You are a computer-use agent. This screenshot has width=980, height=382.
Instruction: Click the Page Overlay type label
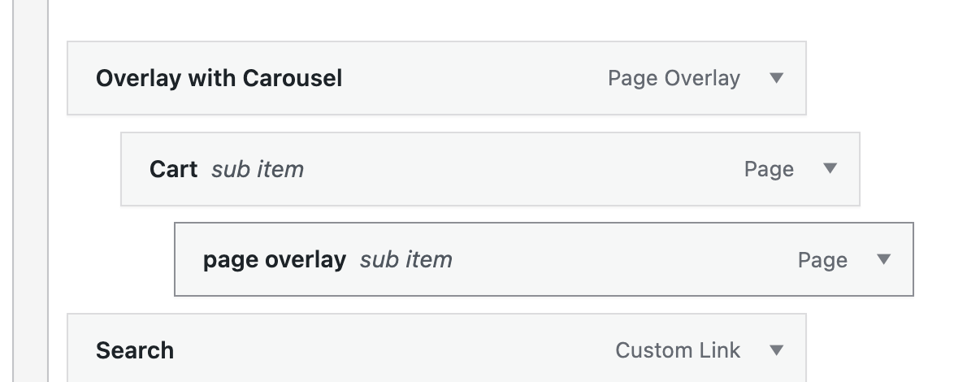[x=674, y=79]
